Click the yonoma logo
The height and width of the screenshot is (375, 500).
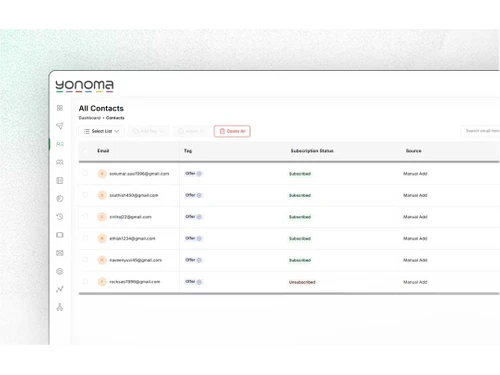click(84, 86)
